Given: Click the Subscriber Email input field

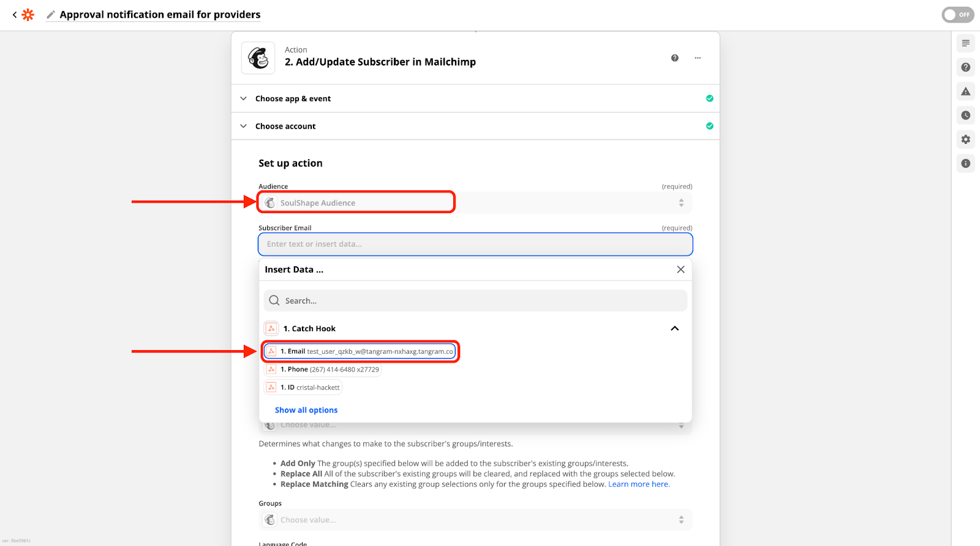Looking at the screenshot, I should 475,244.
